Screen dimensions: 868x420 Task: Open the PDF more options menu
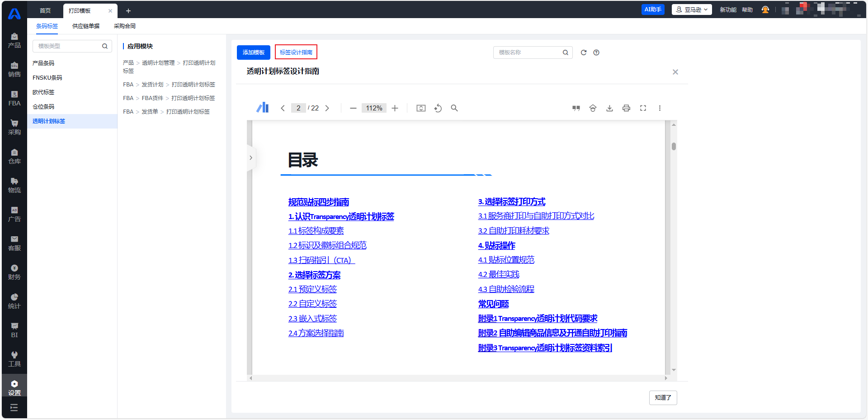660,108
